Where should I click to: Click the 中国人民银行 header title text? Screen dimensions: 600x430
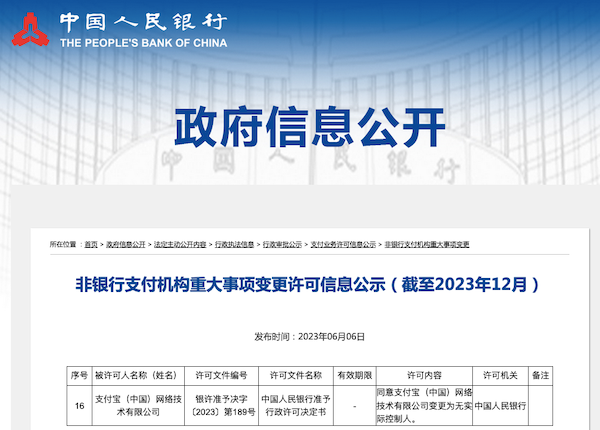tap(143, 22)
